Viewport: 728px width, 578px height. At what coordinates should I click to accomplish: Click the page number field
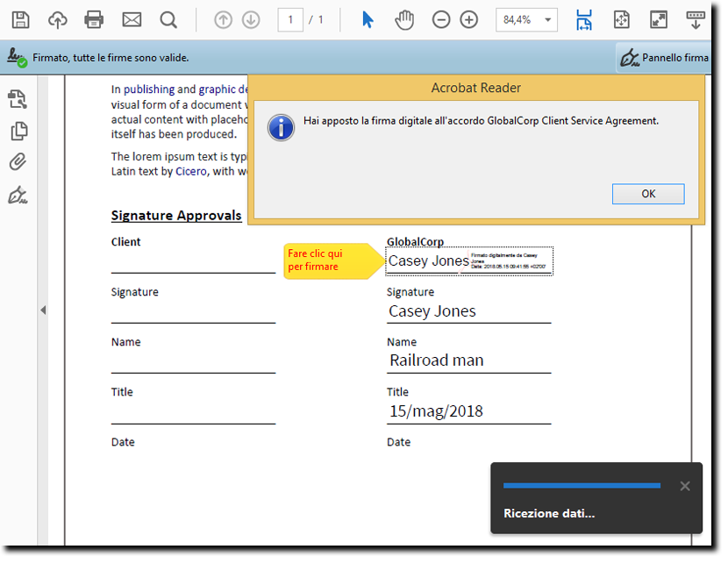[290, 19]
